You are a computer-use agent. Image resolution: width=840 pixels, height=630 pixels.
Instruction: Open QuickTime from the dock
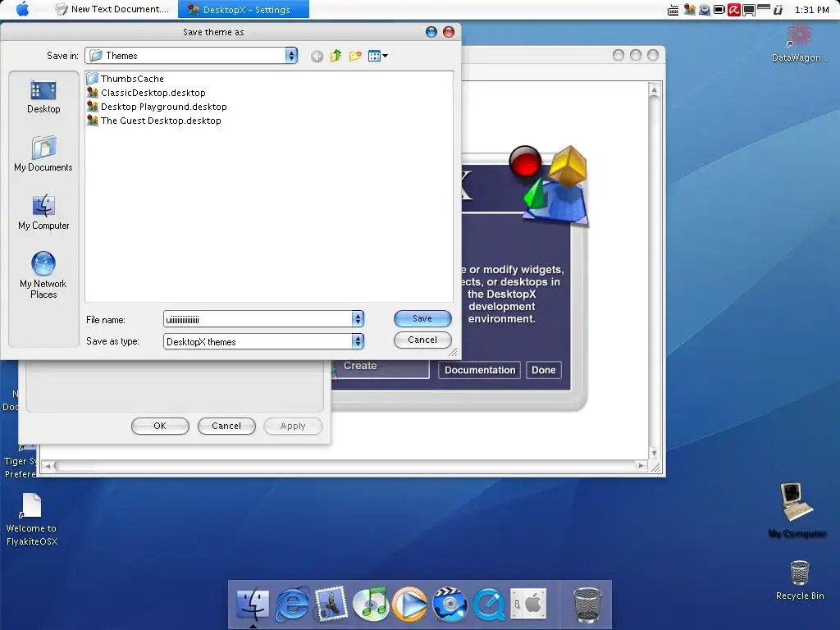click(x=489, y=605)
